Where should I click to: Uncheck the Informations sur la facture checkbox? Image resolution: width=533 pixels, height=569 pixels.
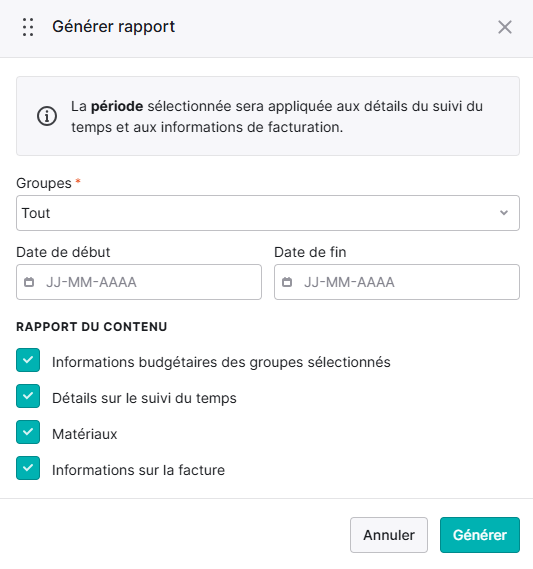click(28, 468)
